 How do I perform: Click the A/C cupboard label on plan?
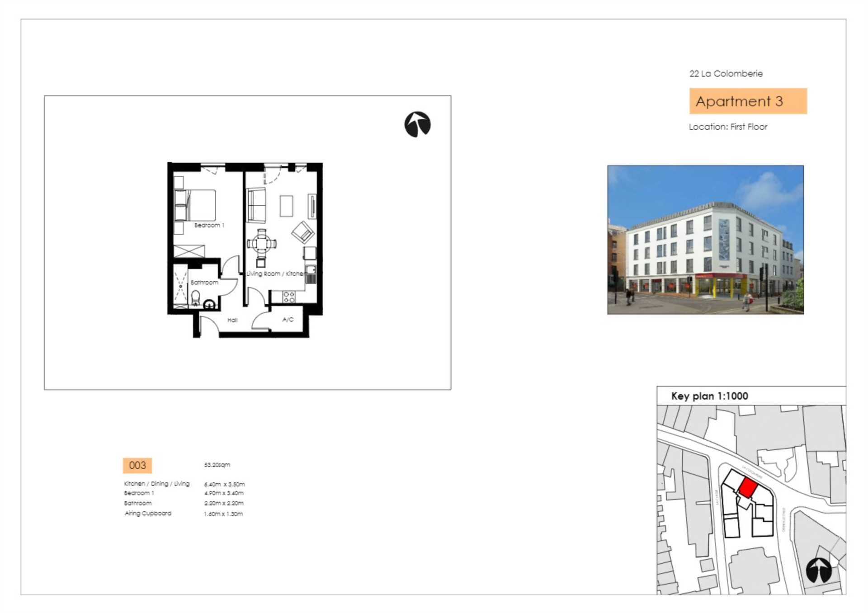click(288, 320)
